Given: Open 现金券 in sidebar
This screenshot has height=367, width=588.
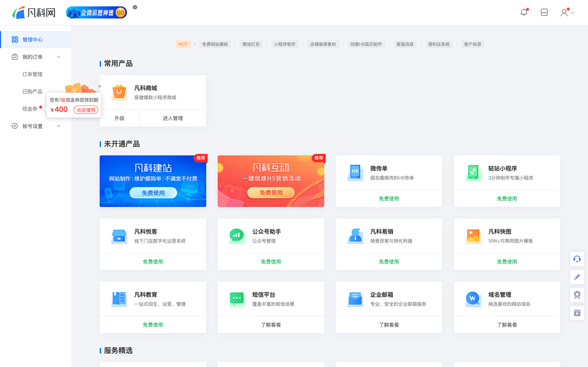Looking at the screenshot, I should click(30, 109).
